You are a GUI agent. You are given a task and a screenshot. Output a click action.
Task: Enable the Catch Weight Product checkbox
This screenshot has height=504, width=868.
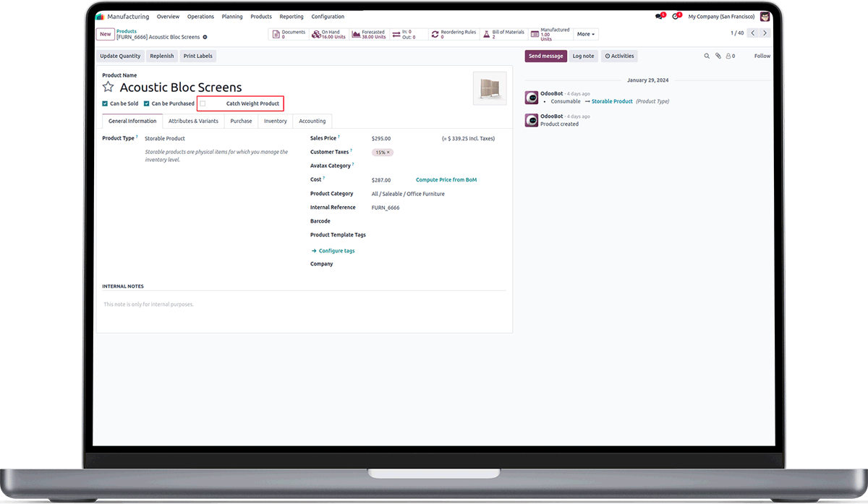pos(203,103)
